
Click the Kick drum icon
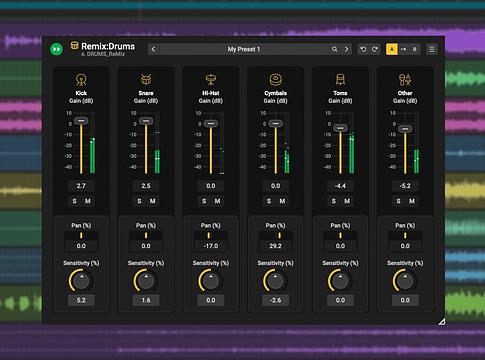81,80
